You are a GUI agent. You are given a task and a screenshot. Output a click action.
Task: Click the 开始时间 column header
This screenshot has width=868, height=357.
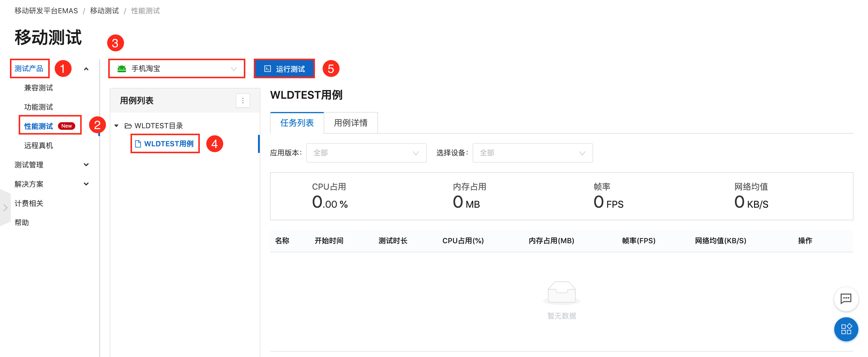coord(329,241)
